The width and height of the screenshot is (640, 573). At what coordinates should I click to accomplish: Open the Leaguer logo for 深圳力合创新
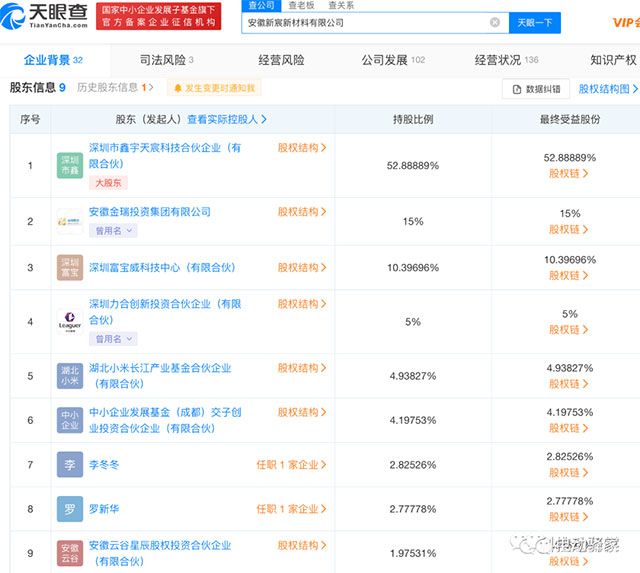70,322
